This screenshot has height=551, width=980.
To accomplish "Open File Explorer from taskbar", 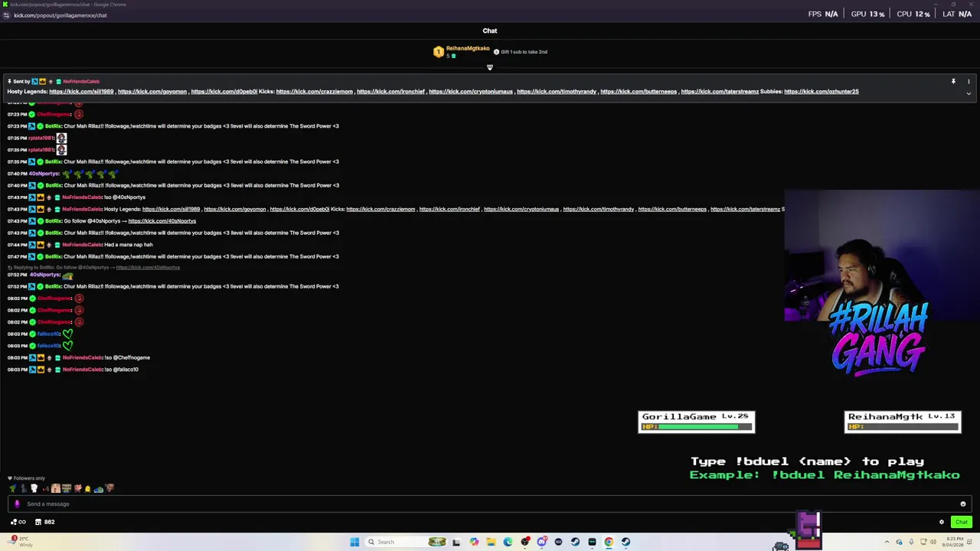I will click(x=491, y=542).
